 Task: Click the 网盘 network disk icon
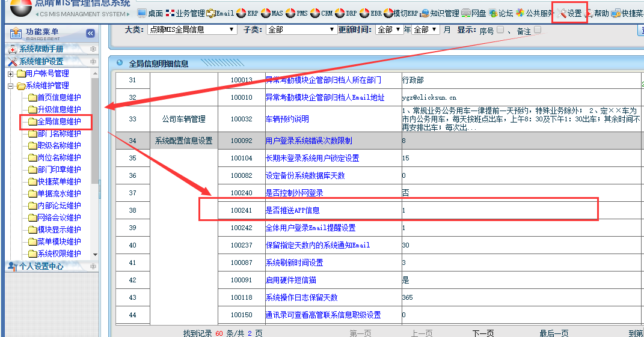click(466, 13)
